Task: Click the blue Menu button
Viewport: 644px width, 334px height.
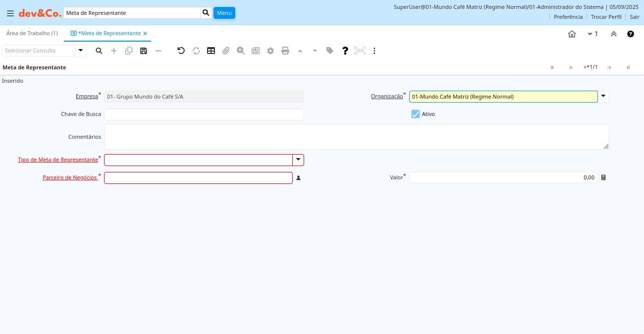Action: [224, 13]
